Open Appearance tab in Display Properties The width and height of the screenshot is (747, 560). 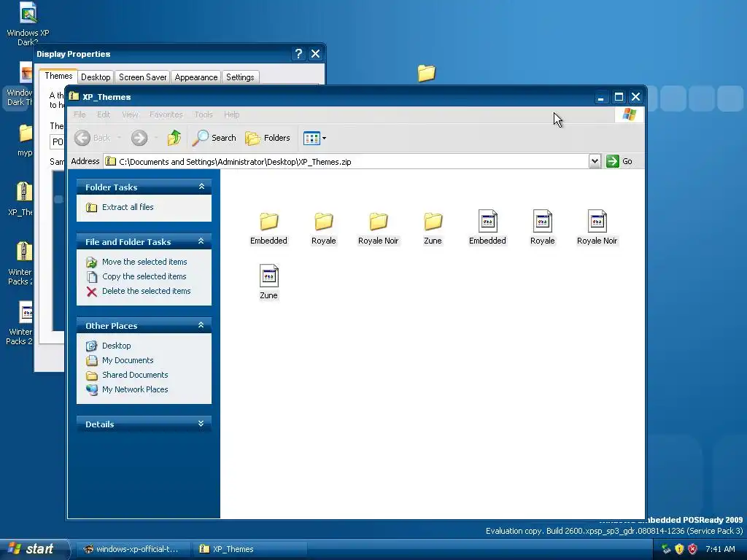pyautogui.click(x=196, y=77)
